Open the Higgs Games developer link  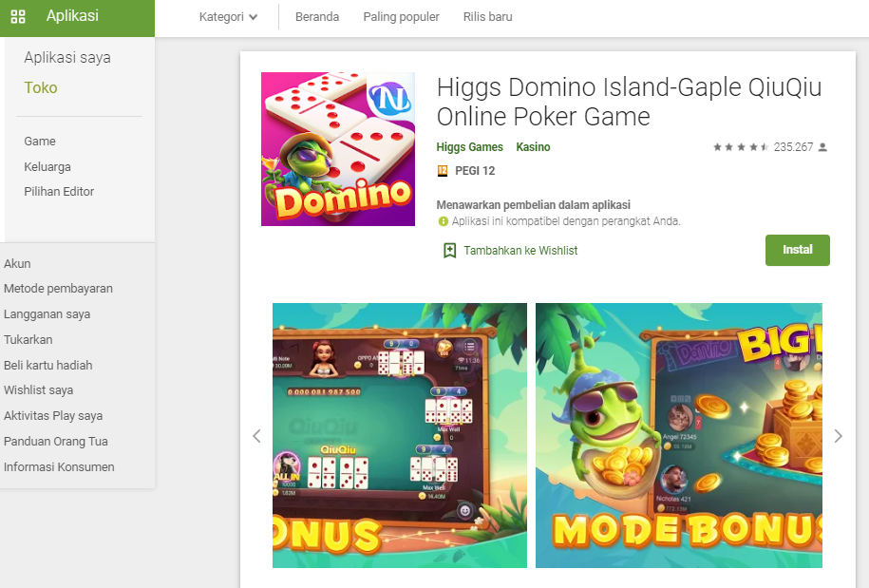[x=469, y=147]
